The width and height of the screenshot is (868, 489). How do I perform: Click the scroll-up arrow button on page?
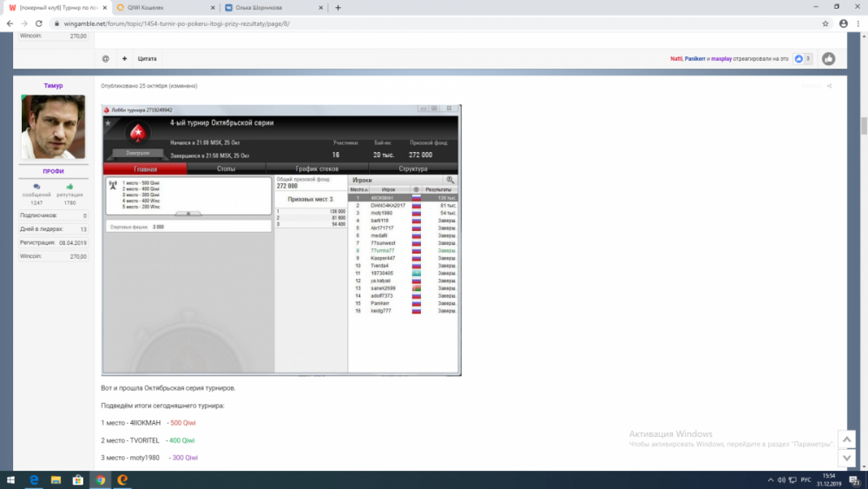(x=846, y=439)
